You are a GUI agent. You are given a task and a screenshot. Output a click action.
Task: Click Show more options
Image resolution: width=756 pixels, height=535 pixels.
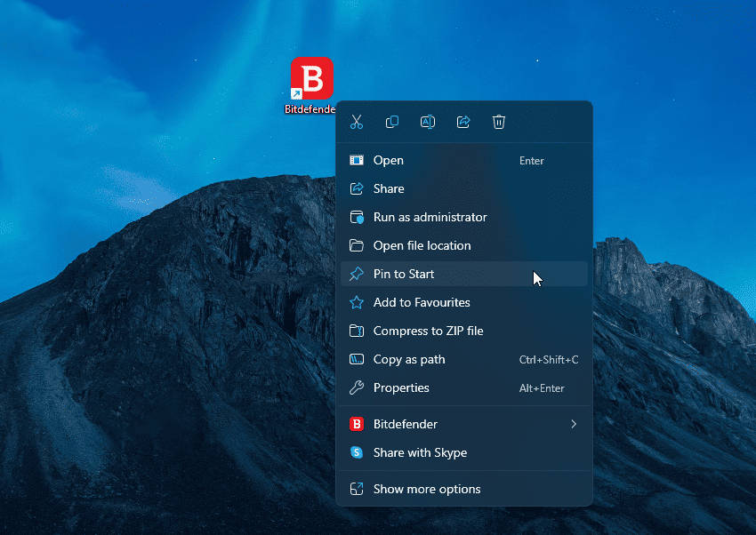[x=463, y=490]
